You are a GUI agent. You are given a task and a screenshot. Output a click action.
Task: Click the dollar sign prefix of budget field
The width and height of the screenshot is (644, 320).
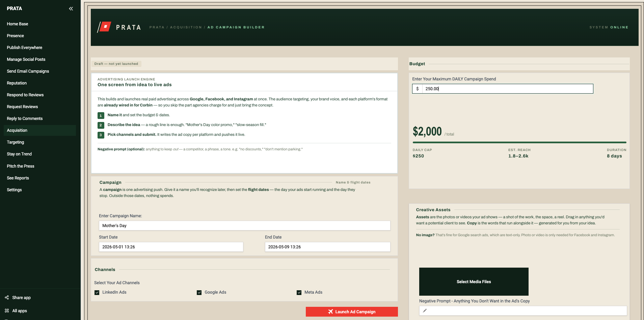coord(417,89)
